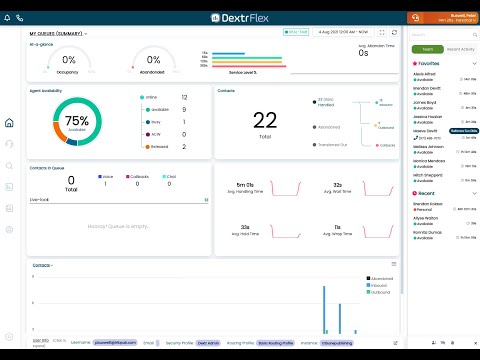
Task: Toggle the Inbound series in chart legend
Action: coord(377,285)
